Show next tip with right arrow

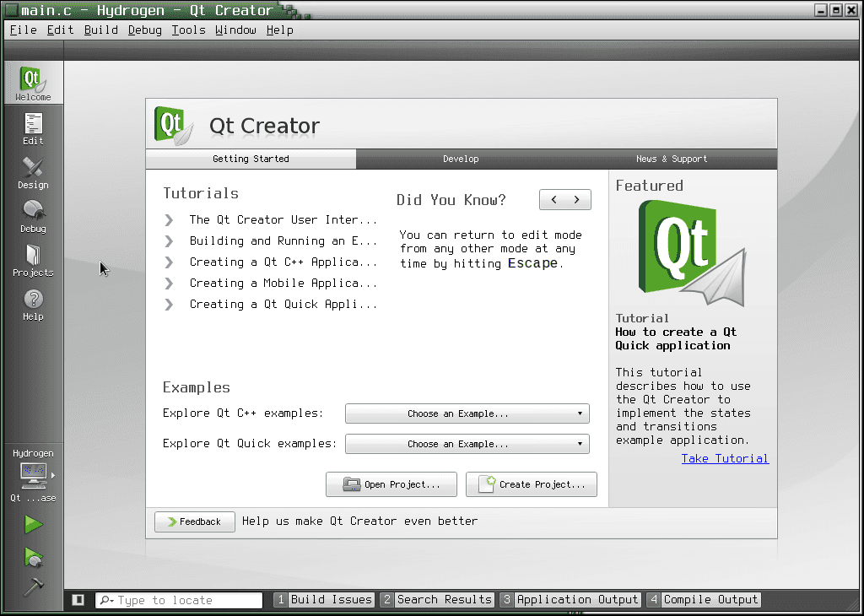click(577, 199)
